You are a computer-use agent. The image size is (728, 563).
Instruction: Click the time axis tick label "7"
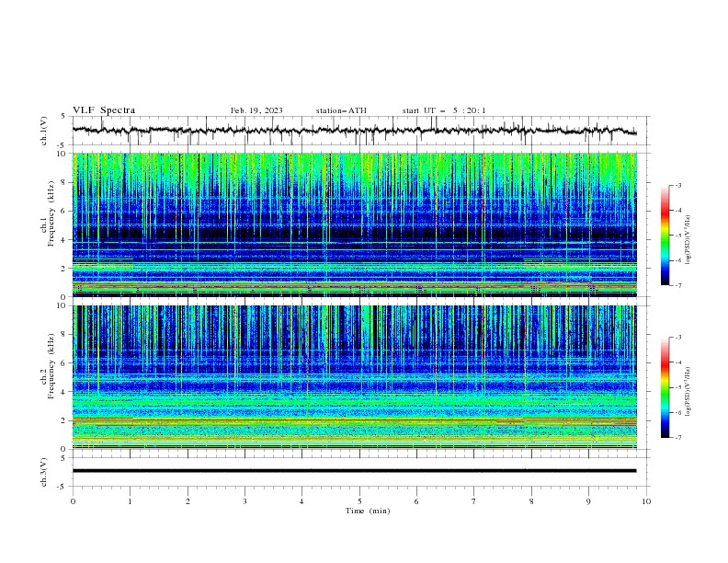[474, 501]
